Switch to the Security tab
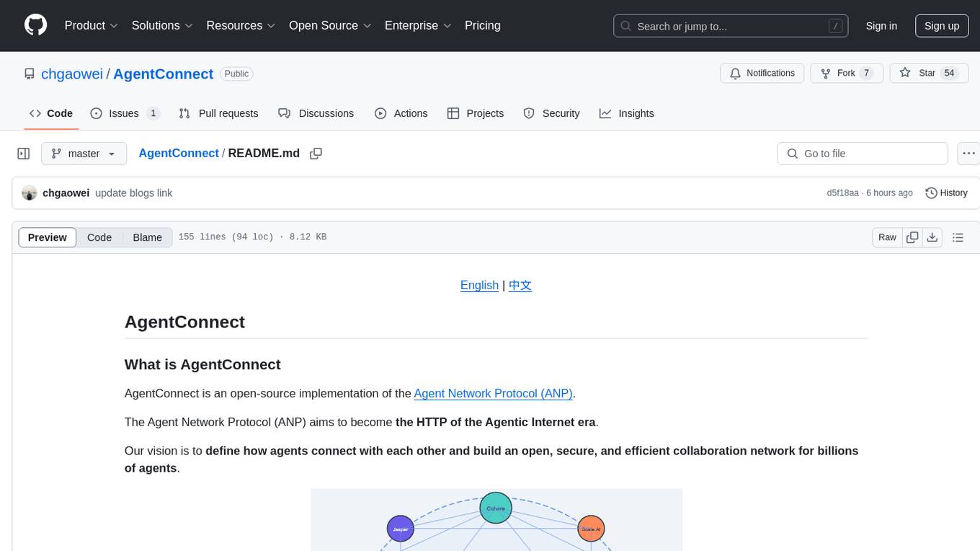This screenshot has height=551, width=980. click(551, 113)
